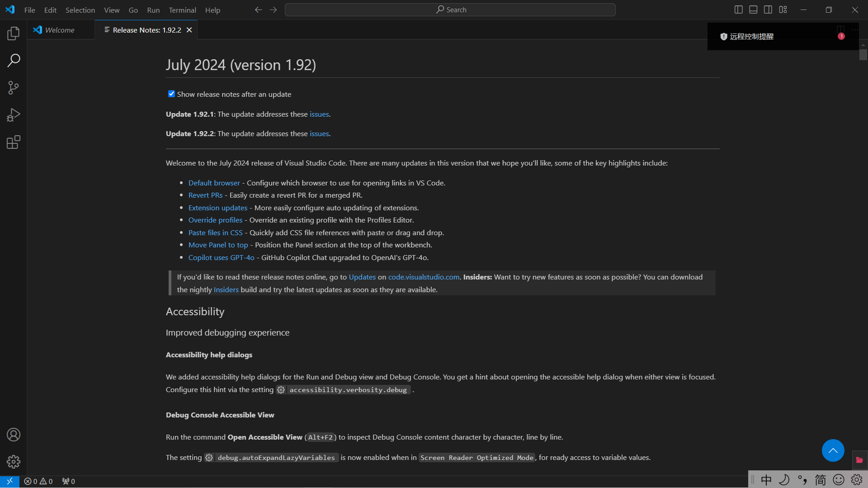Close the Release Notes tab

pos(189,30)
